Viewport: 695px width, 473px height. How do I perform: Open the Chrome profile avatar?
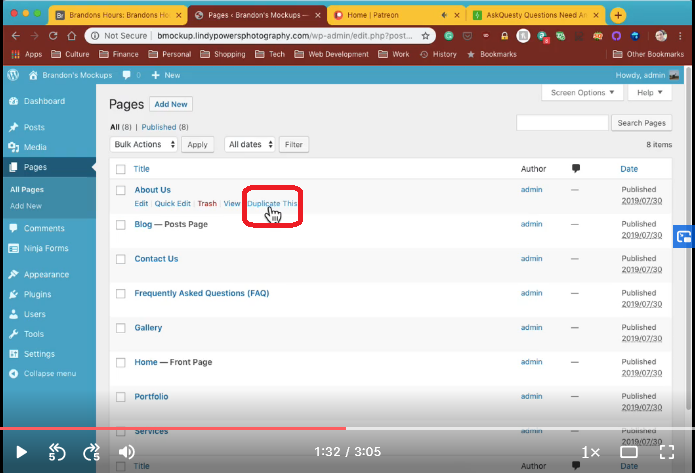click(x=661, y=36)
